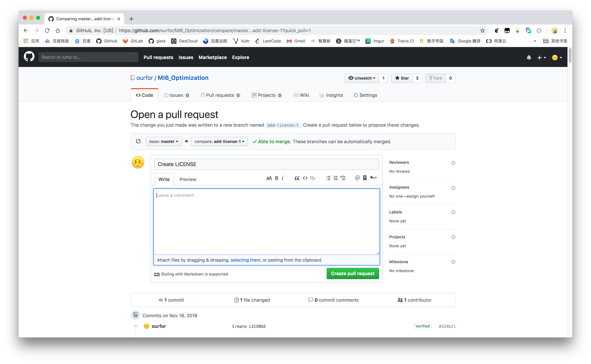Open the base: master branch dropdown
Screen dimensions: 591x364
(x=164, y=142)
